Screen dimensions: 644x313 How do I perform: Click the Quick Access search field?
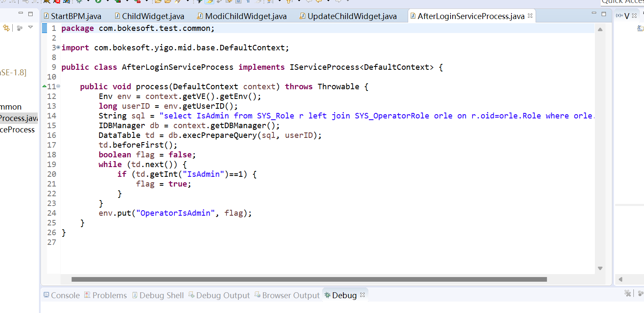[622, 2]
